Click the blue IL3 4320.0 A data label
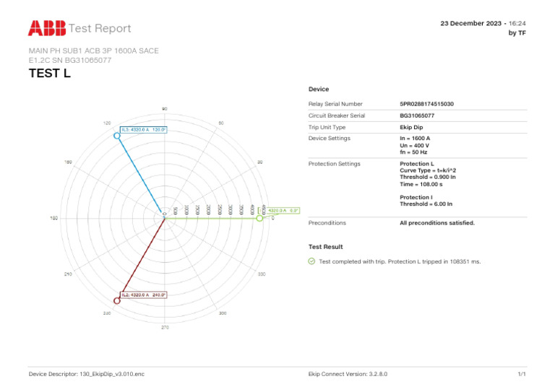555x392 pixels. click(x=144, y=130)
